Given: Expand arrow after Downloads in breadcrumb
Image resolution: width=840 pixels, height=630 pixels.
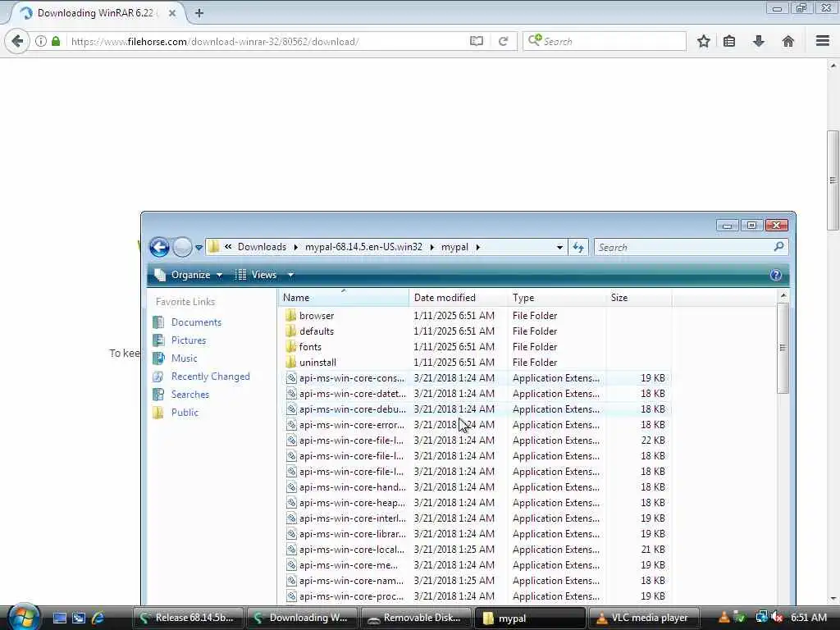Looking at the screenshot, I should tap(295, 247).
